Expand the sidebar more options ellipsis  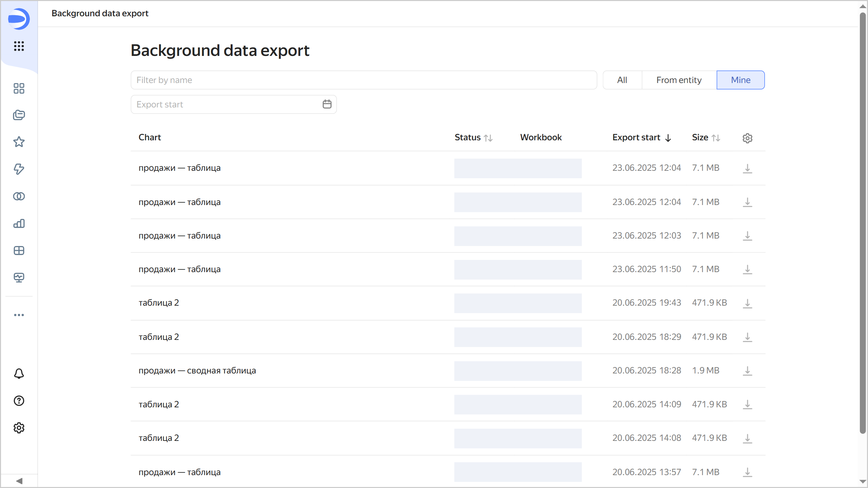pyautogui.click(x=19, y=315)
